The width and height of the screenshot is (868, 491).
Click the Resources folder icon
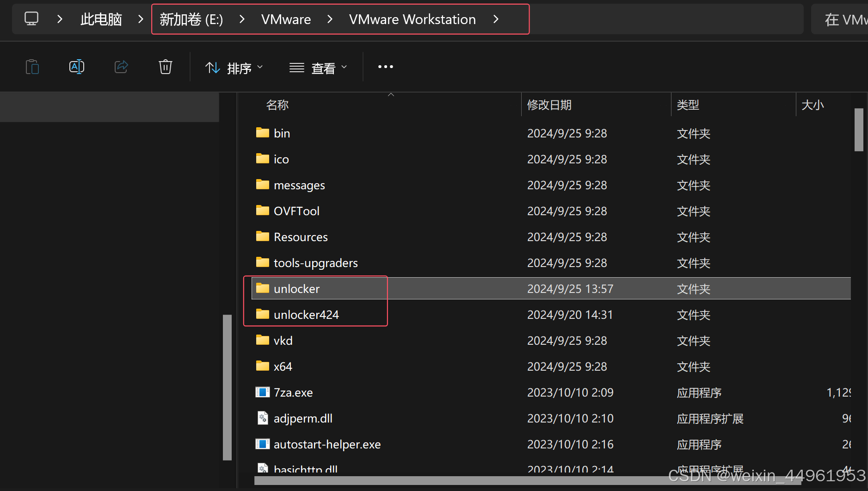(x=263, y=236)
